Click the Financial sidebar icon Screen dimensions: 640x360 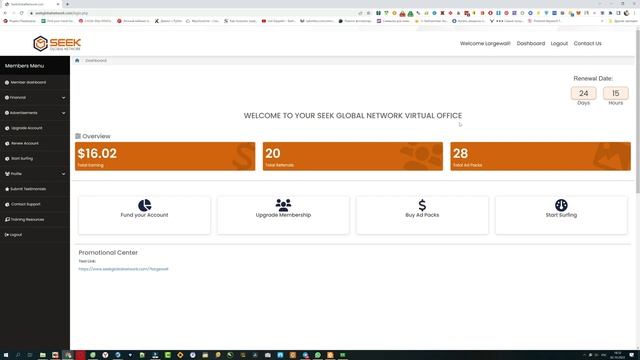pos(7,98)
